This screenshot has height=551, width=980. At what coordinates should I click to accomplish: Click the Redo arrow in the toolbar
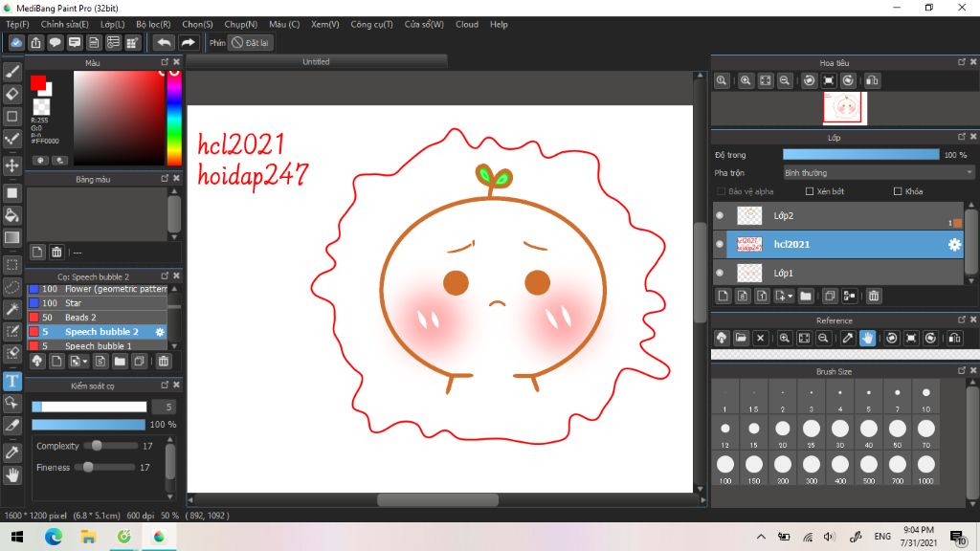188,42
